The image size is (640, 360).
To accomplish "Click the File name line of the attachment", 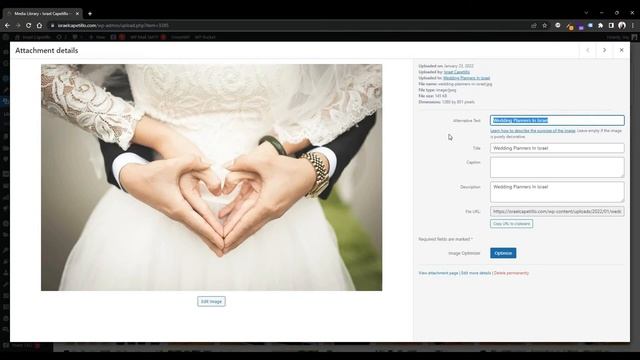I will [x=455, y=84].
